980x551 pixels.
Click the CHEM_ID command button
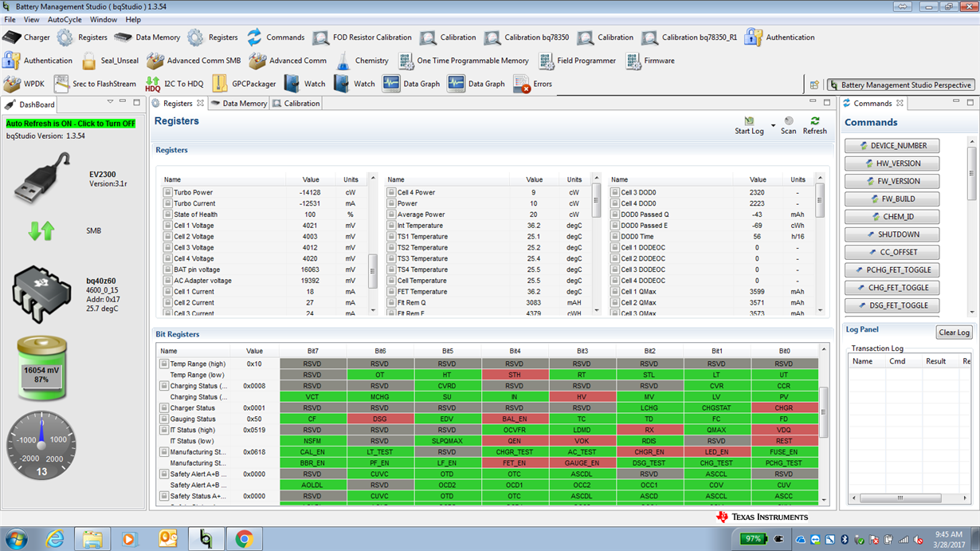pos(892,217)
